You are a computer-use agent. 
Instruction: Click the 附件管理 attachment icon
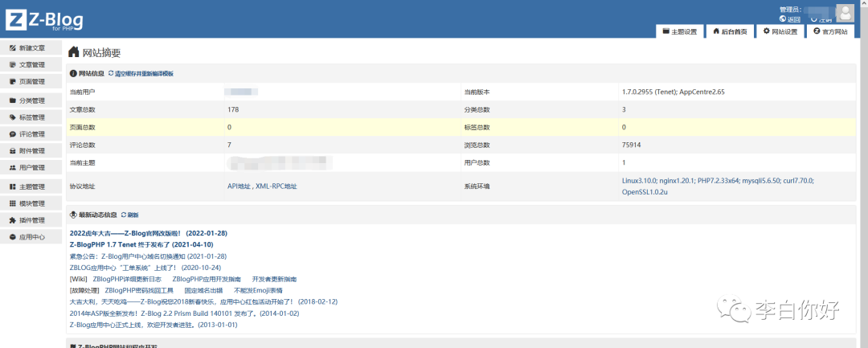[x=13, y=150]
